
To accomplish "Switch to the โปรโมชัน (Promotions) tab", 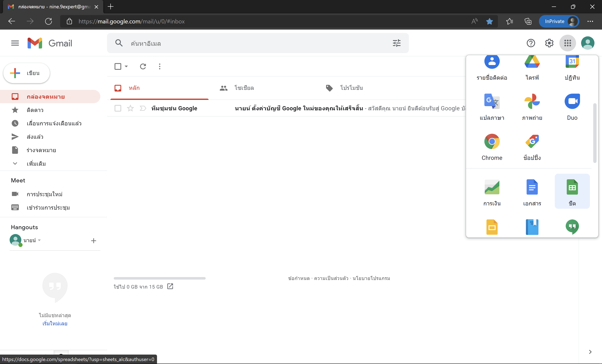I will pos(351,88).
